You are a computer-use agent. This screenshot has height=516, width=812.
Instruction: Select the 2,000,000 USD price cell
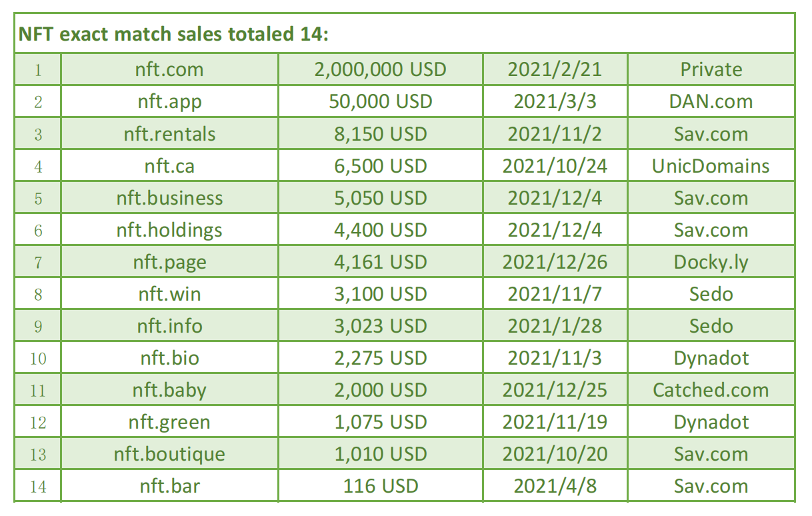click(380, 69)
